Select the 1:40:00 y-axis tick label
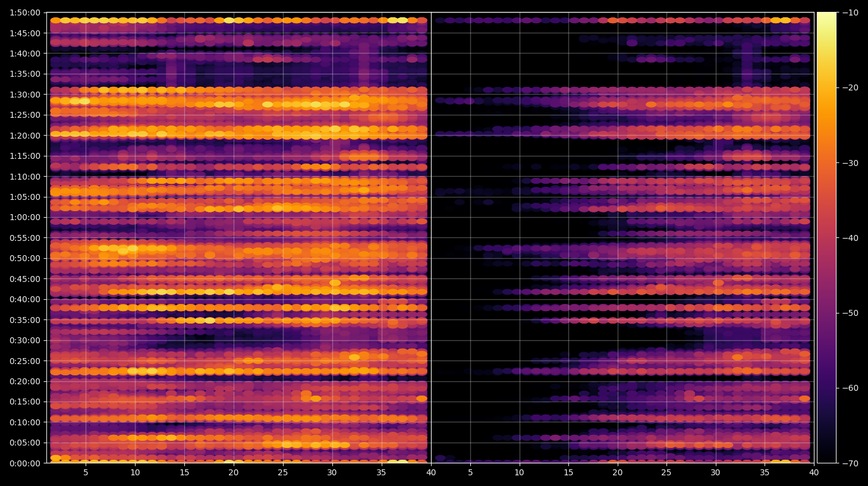 [x=25, y=54]
